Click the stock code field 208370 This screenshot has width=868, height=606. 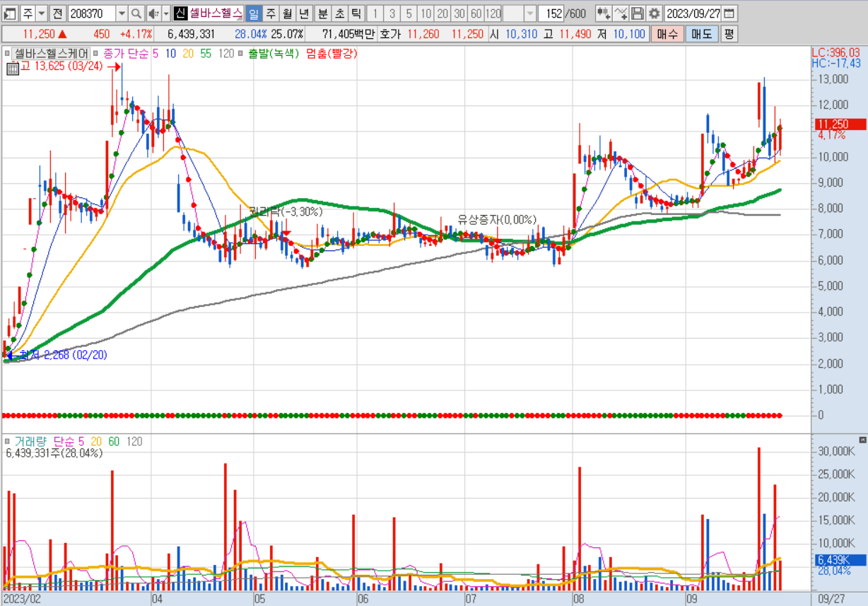tap(90, 13)
